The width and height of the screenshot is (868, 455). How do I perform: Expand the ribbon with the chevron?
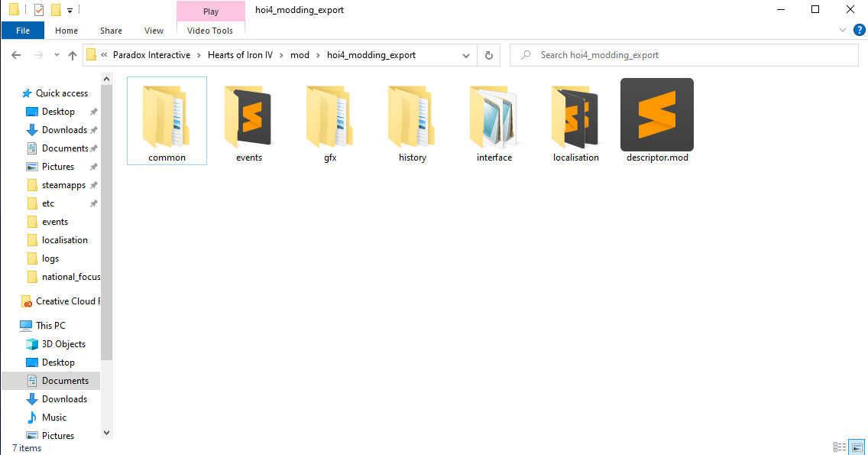(843, 31)
